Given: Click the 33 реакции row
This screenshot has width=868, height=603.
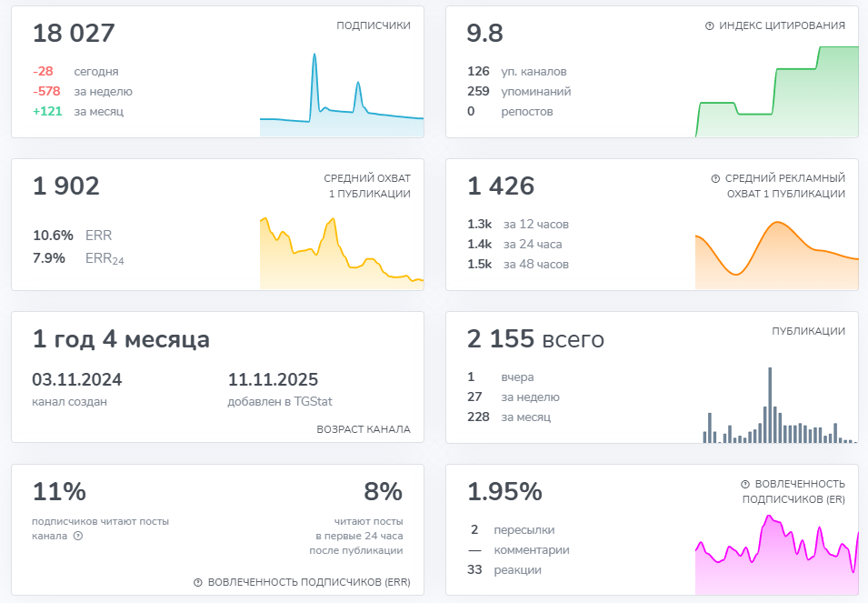Looking at the screenshot, I should pyautogui.click(x=504, y=569).
